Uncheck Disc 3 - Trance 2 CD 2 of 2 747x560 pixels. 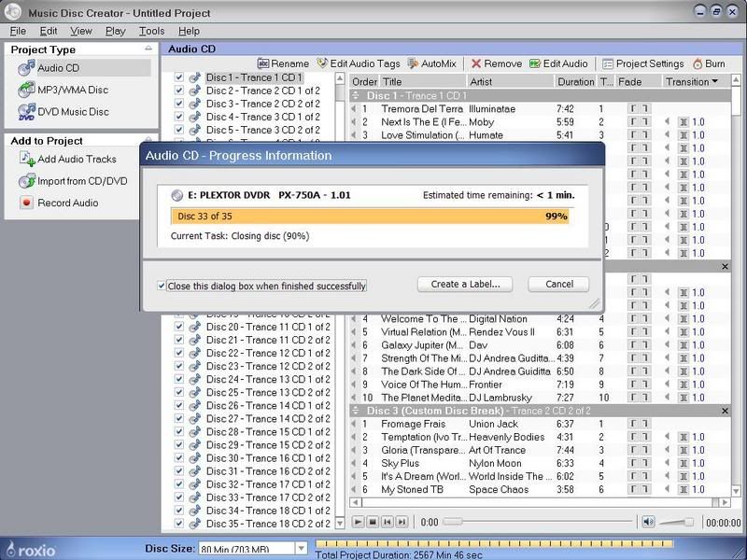[178, 104]
